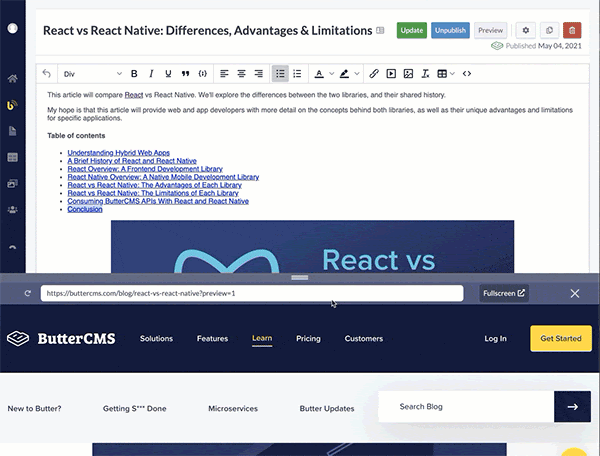This screenshot has height=456, width=600.
Task: Open the Home icon in the sidebar
Action: (13, 79)
